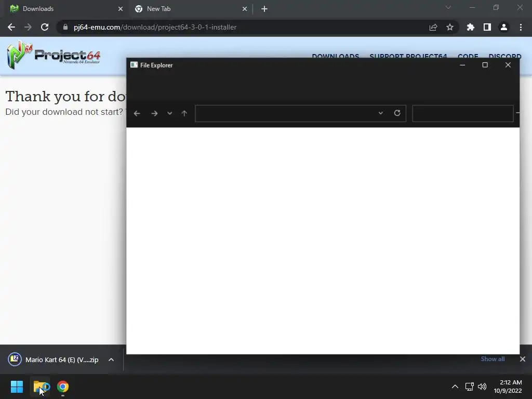Expand options for Mario Kart 64 download
This screenshot has height=399, width=532.
click(111, 360)
